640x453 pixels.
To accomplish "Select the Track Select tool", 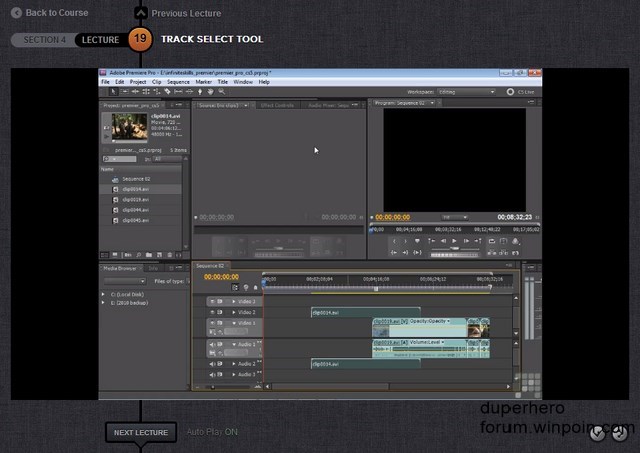I will tap(124, 92).
